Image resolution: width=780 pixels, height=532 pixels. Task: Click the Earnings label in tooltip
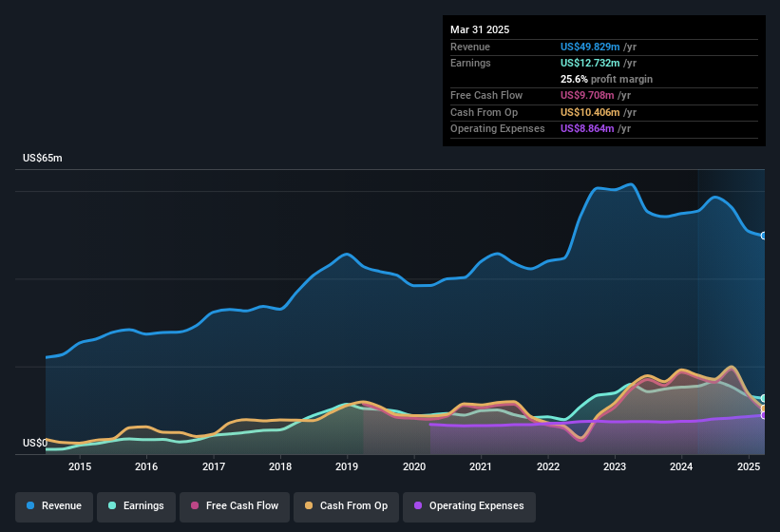tap(470, 63)
